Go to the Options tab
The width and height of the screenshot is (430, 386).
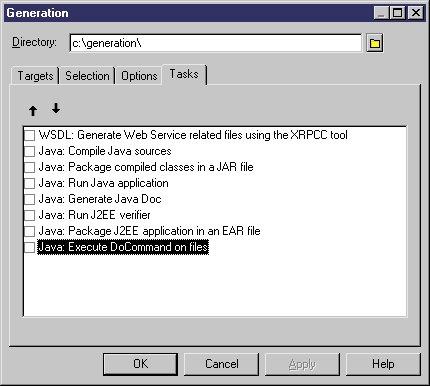(139, 76)
